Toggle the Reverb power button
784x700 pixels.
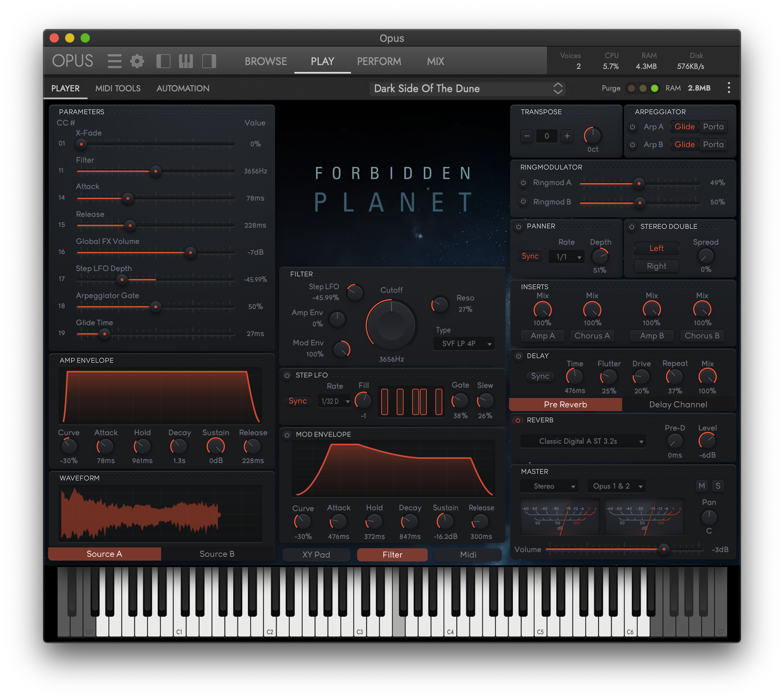pos(518,420)
